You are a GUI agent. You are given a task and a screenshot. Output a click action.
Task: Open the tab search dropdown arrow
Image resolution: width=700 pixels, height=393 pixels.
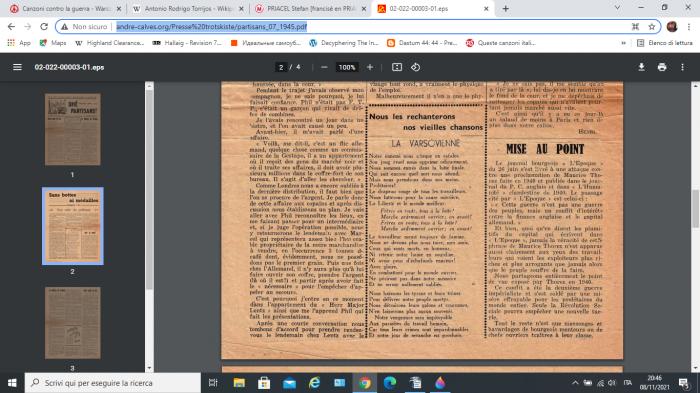click(617, 8)
